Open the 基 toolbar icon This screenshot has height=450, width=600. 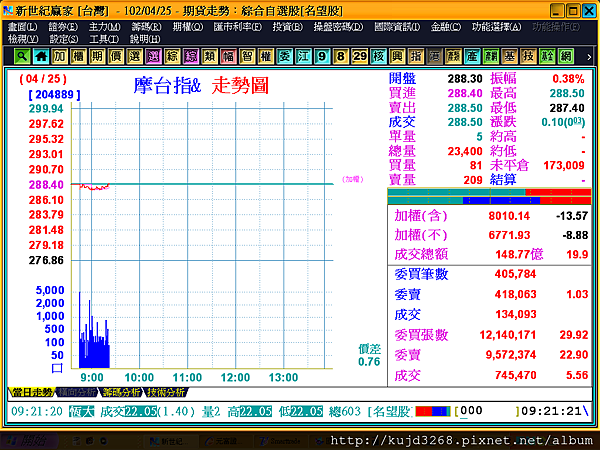(x=509, y=57)
